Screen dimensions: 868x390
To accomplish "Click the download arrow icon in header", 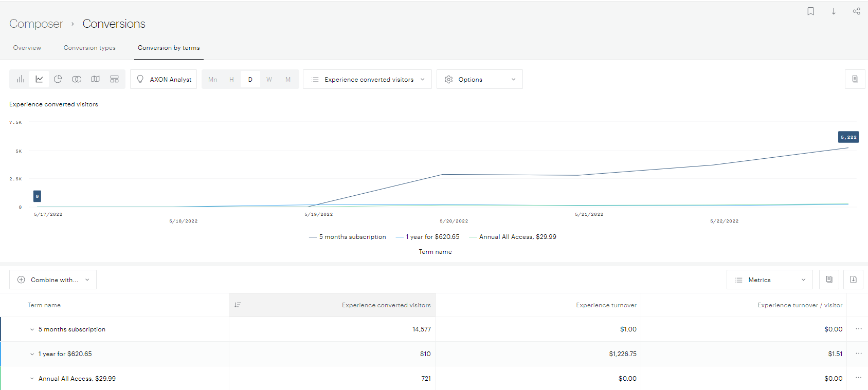I will [x=834, y=11].
